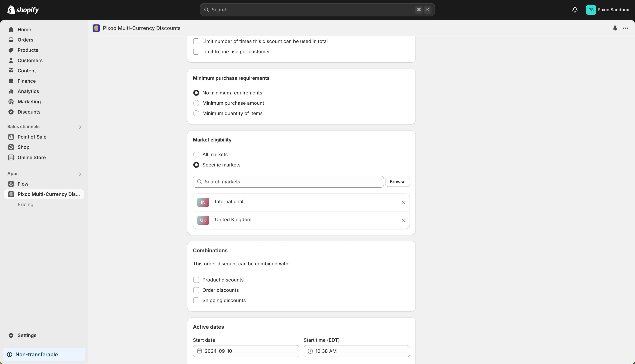Click the Start time field 10:38 AM
The width and height of the screenshot is (635, 364).
[356, 351]
